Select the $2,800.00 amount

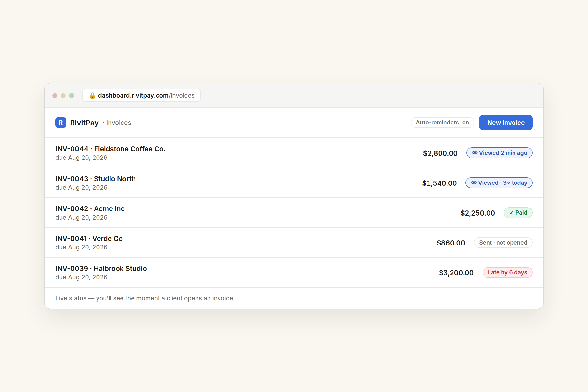click(440, 153)
